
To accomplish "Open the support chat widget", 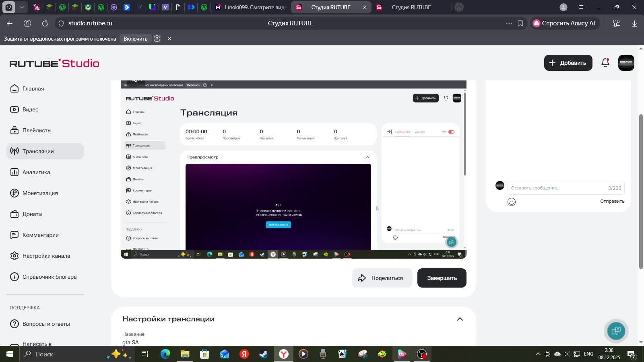I will (x=616, y=331).
